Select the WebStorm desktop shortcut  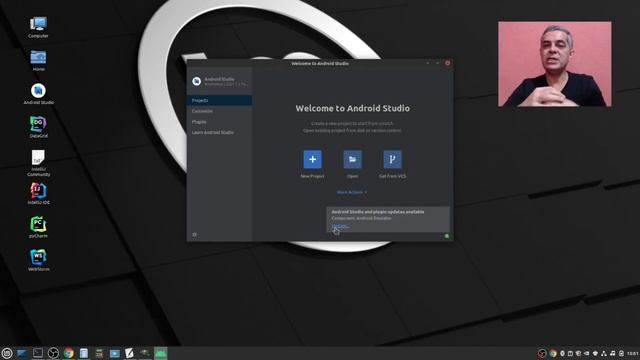pos(38,260)
